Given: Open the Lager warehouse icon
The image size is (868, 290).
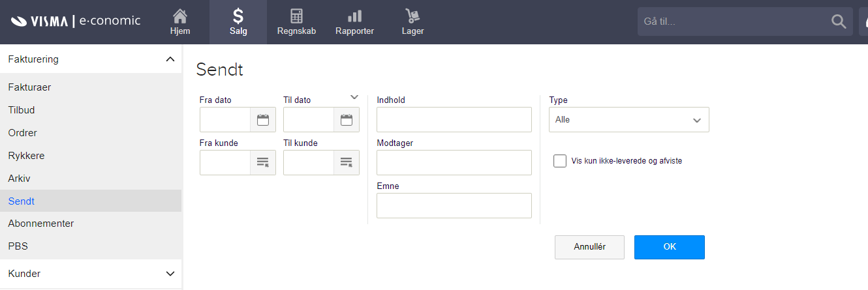Looking at the screenshot, I should 412,17.
